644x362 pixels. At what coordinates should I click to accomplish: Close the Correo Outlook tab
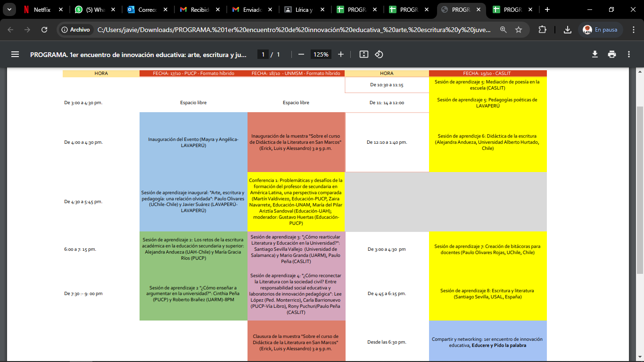coord(166,9)
